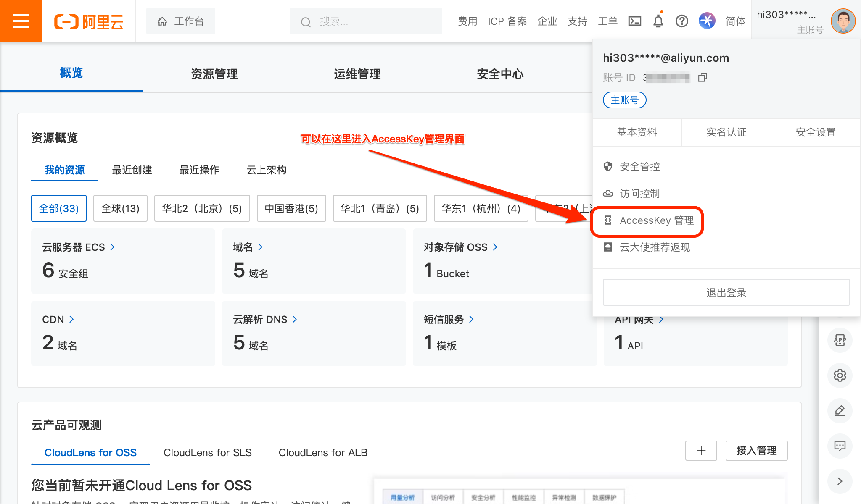Click the 接入管理 button

757,451
